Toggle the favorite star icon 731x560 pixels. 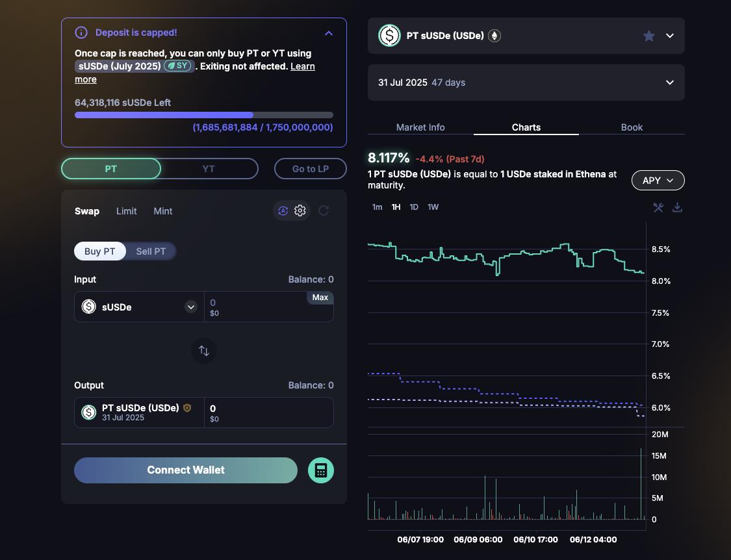(648, 36)
